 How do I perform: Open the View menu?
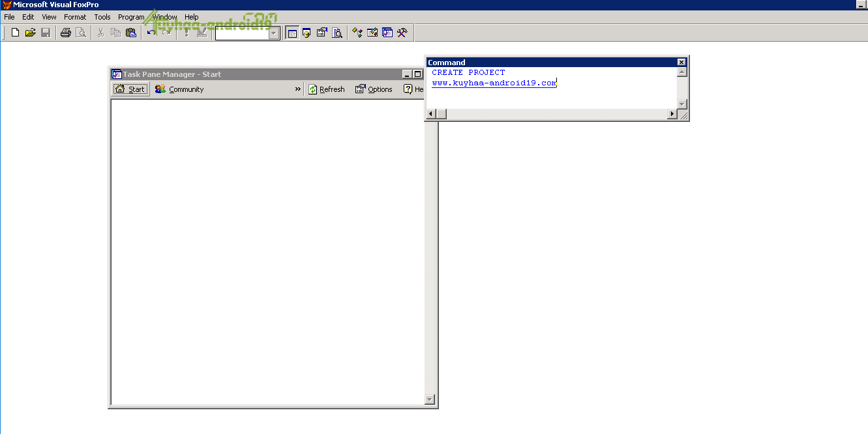49,17
